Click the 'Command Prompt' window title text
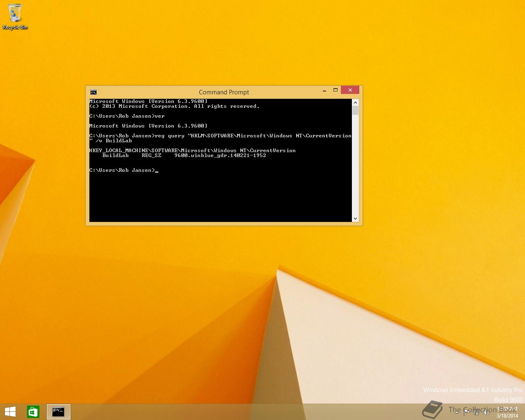Viewport: 525px width, 420px height. (224, 92)
